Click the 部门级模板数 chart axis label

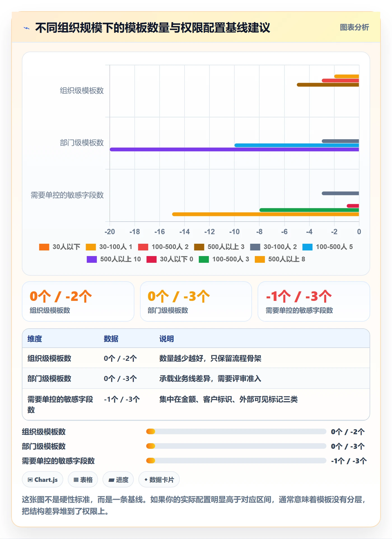82,143
